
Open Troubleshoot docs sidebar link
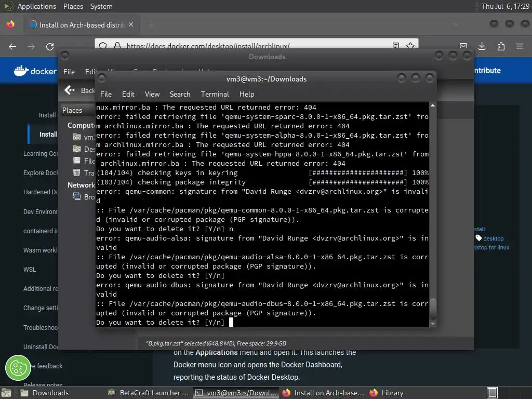coord(41,327)
